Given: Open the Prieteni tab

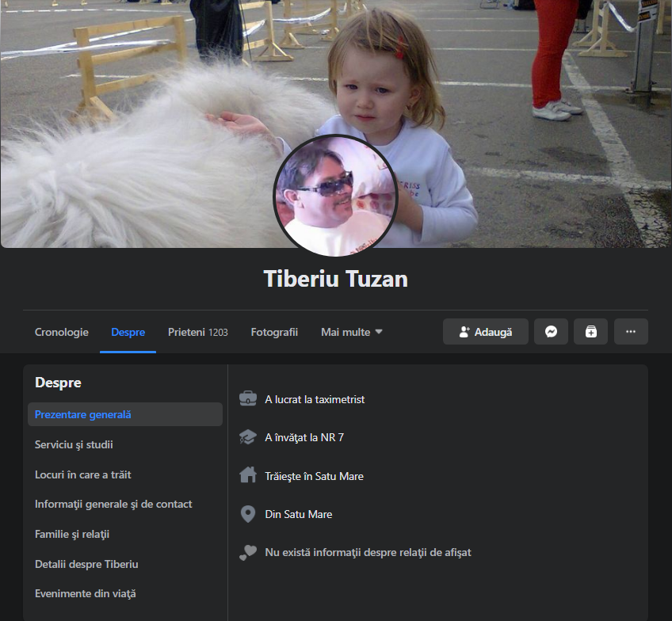Looking at the screenshot, I should 197,333.
